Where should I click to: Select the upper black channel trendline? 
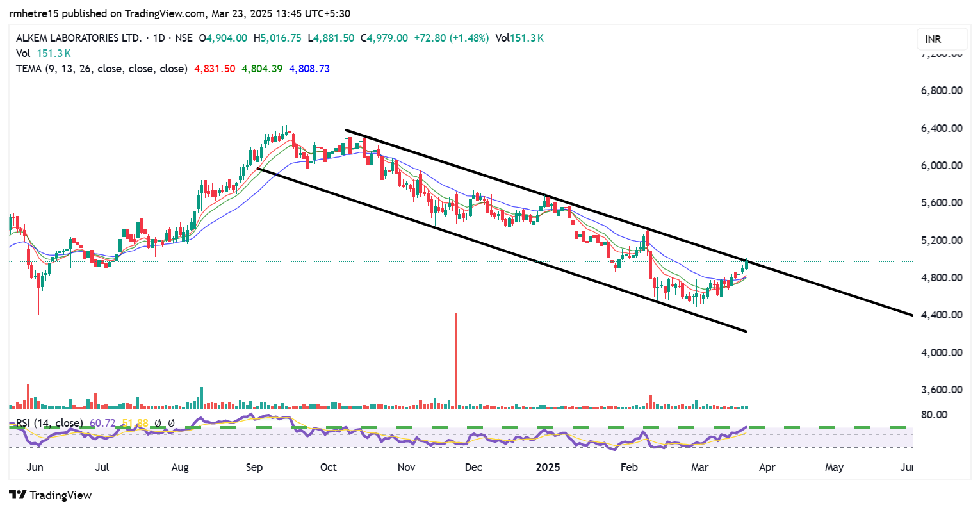629,223
